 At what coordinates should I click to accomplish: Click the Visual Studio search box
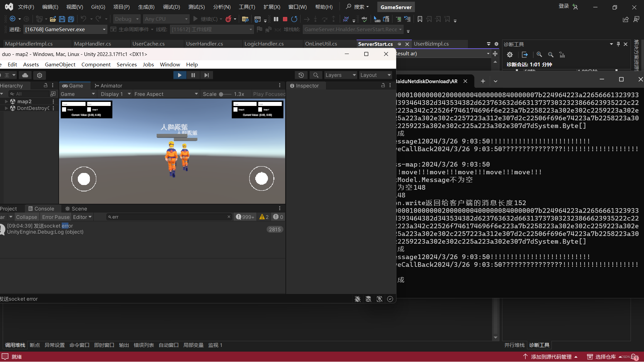357,7
